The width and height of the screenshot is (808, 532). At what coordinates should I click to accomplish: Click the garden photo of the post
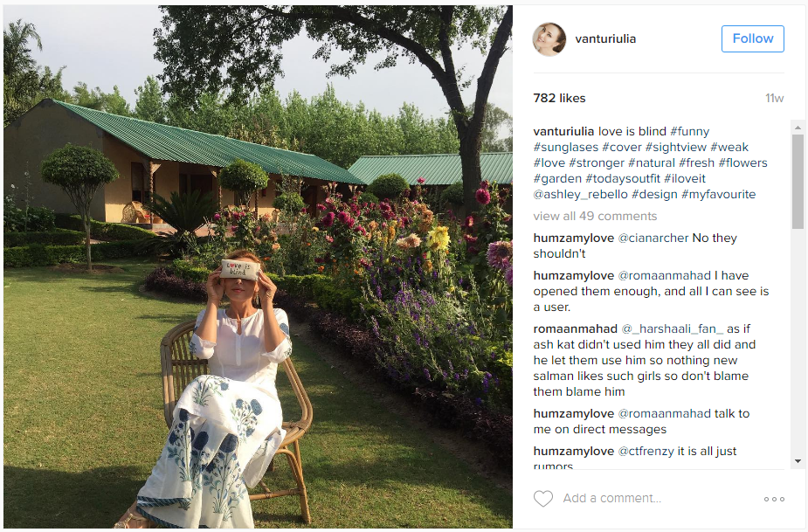(258, 266)
